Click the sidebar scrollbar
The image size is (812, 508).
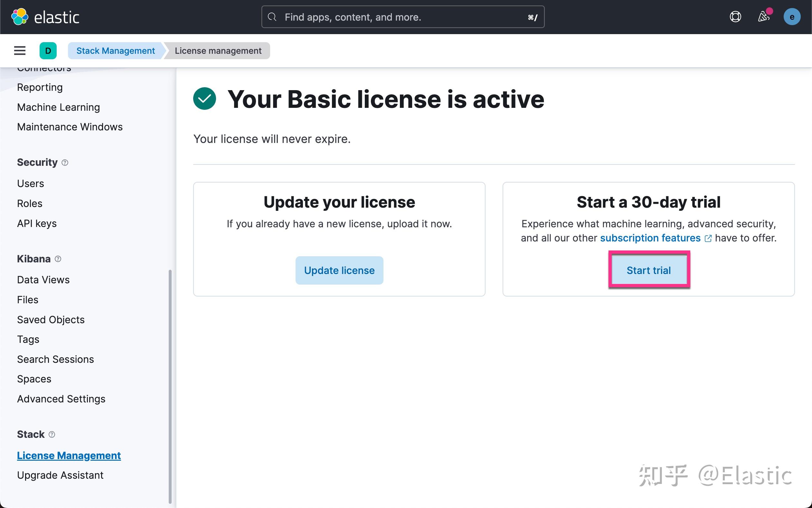pos(171,370)
